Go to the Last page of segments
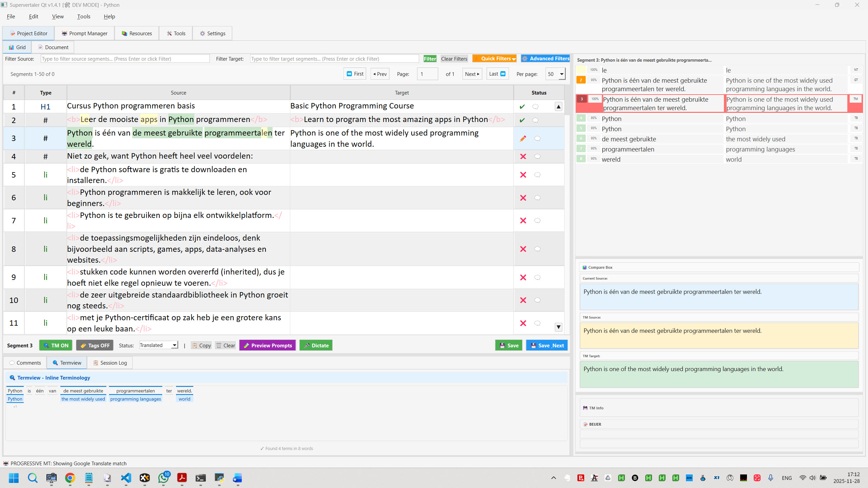The image size is (868, 488). click(497, 74)
